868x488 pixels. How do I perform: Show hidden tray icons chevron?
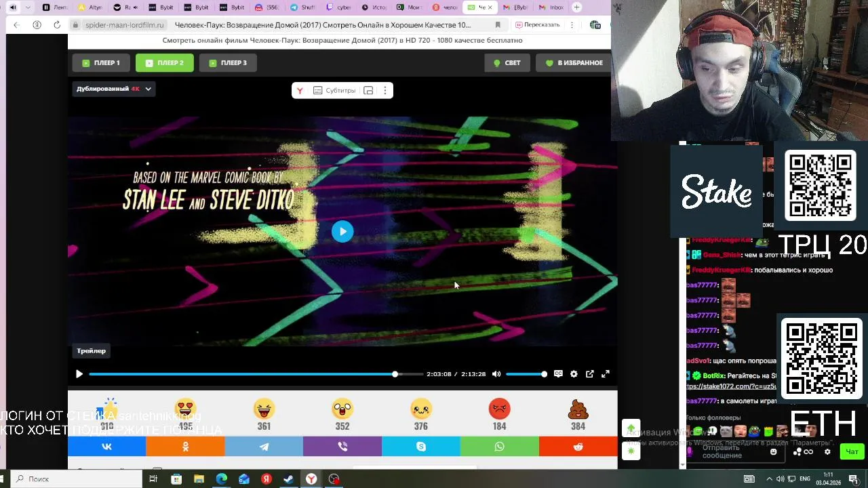770,479
